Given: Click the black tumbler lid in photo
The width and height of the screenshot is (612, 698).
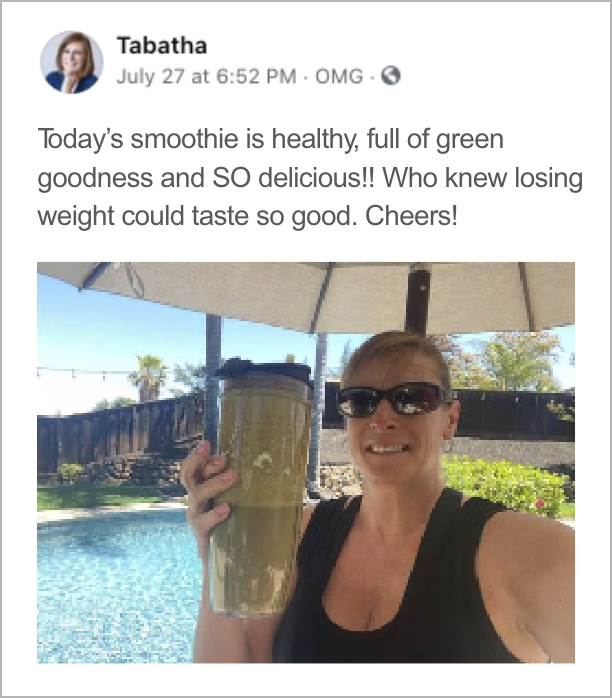Looking at the screenshot, I should tap(263, 373).
